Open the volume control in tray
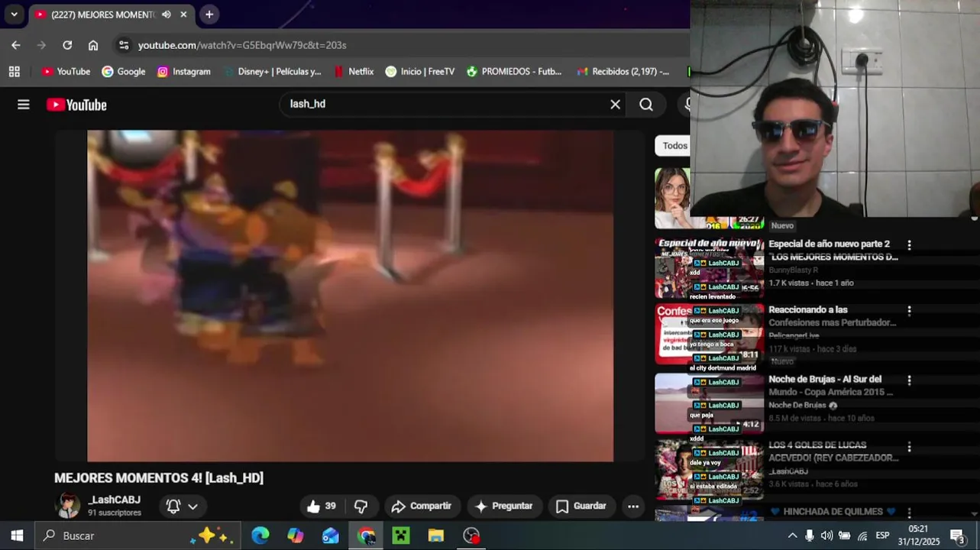This screenshot has width=980, height=550. coord(826,535)
